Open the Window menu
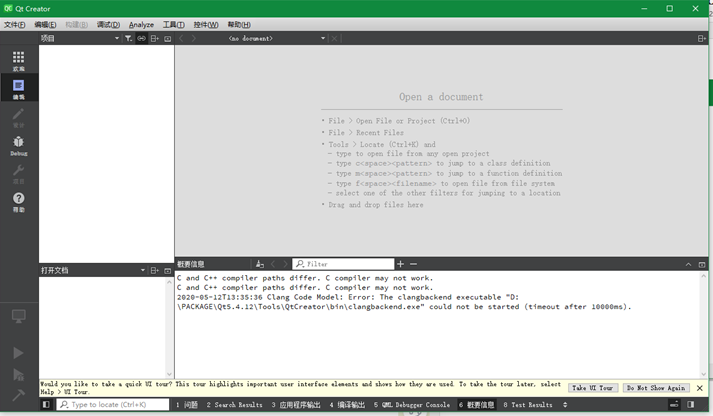Screen dimensions: 713x416 (206, 25)
